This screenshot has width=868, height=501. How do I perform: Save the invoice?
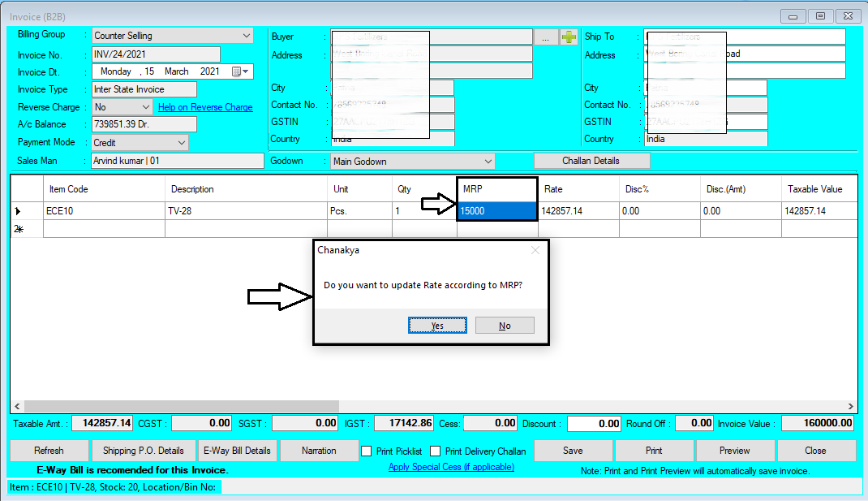coord(573,451)
